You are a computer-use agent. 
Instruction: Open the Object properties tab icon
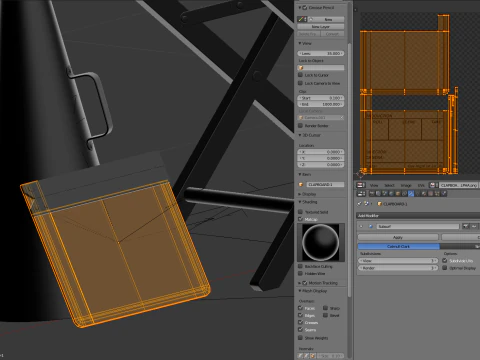(398, 193)
